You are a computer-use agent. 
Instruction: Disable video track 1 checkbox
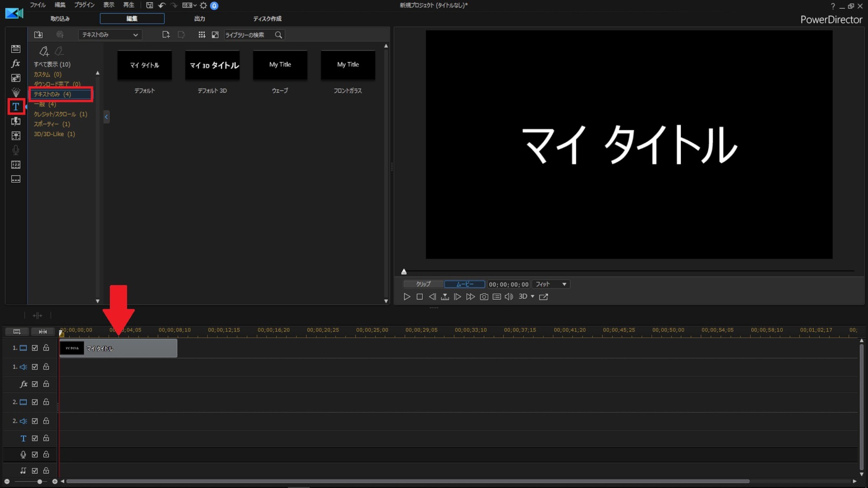point(35,348)
